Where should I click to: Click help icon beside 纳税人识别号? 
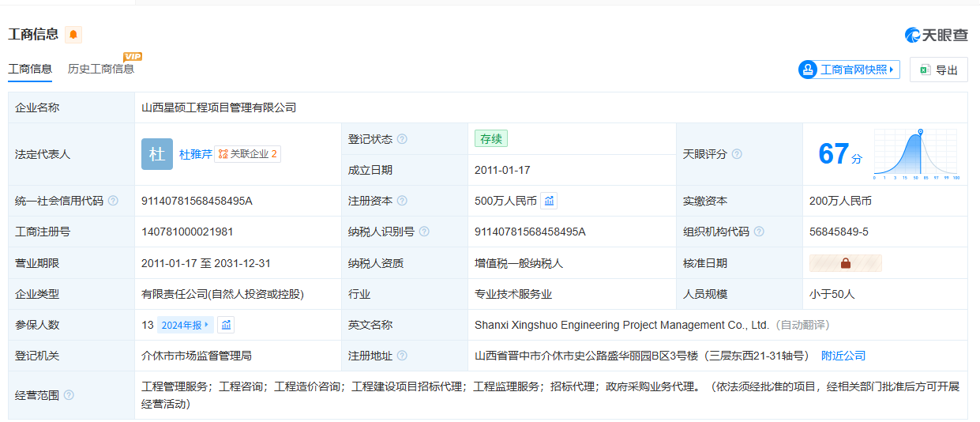[424, 232]
